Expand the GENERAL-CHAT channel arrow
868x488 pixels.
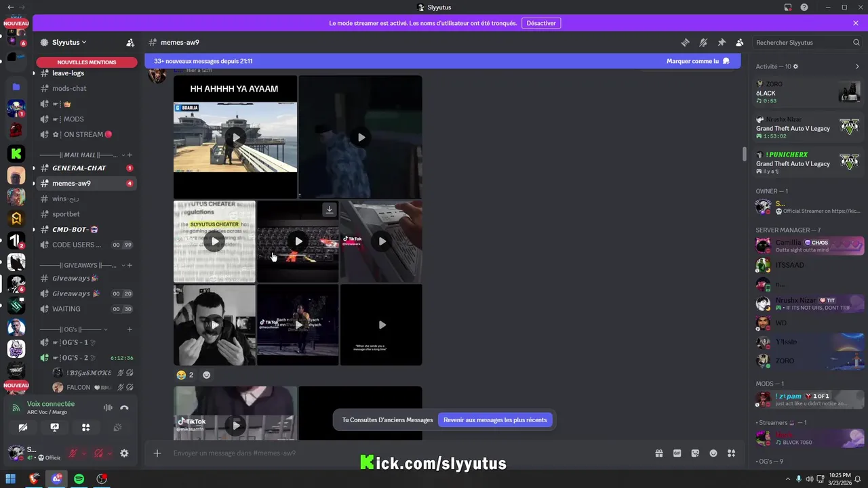pyautogui.click(x=34, y=168)
